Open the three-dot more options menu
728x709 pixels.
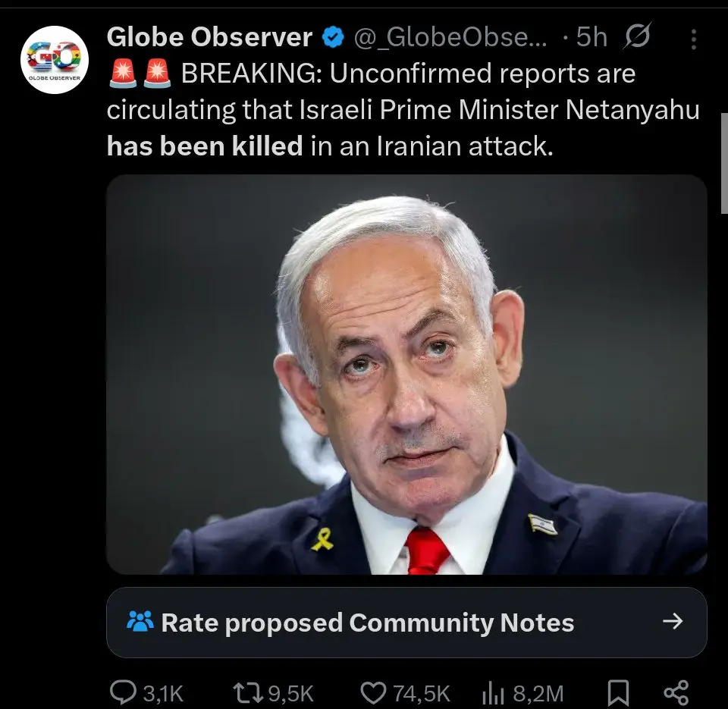(x=694, y=39)
